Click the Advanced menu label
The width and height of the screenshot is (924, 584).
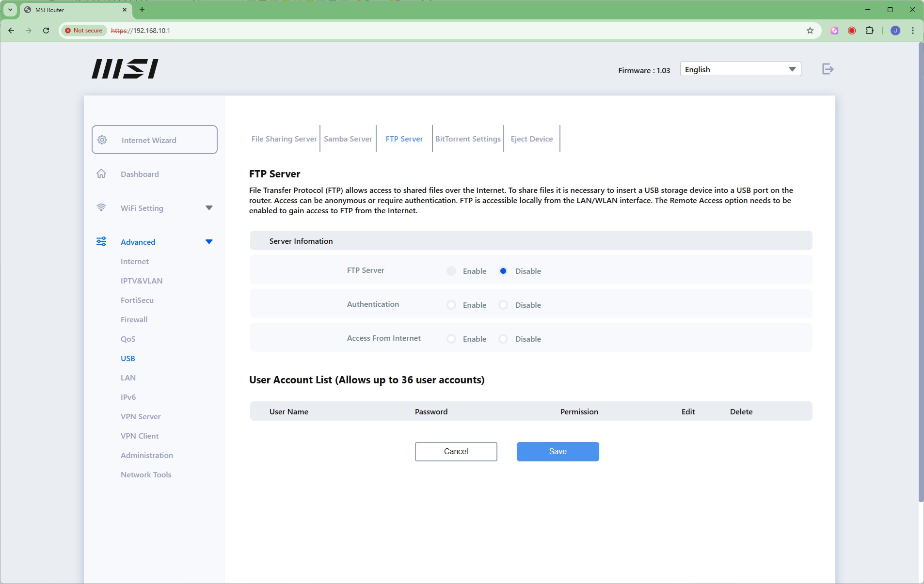coord(138,242)
